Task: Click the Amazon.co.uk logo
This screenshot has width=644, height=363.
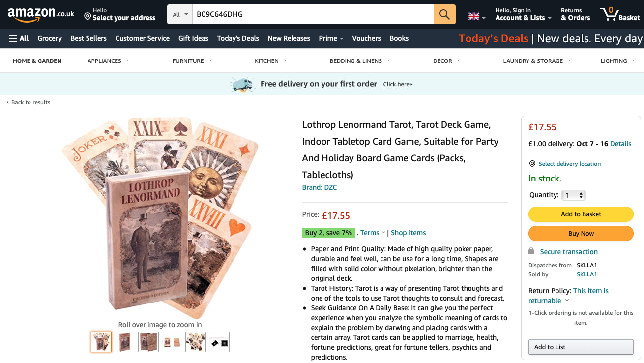Action: (41, 14)
